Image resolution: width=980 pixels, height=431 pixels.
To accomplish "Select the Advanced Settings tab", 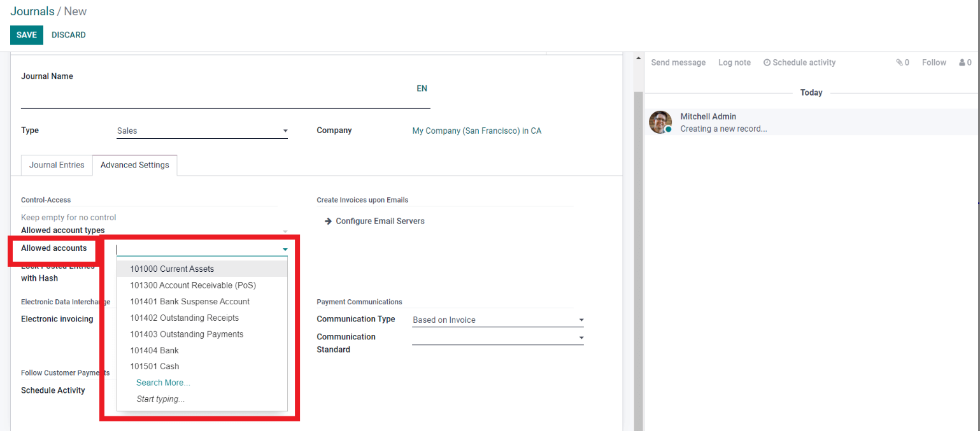I will click(x=135, y=165).
